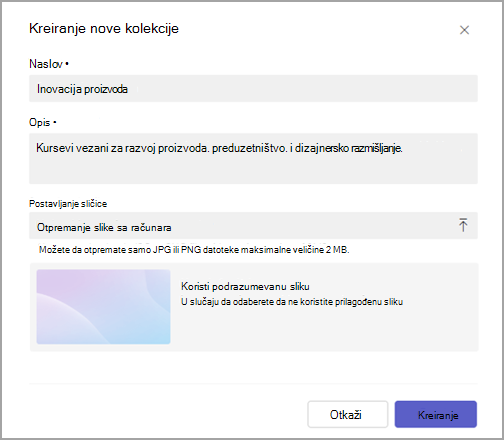Focus the Naslov input field
Viewport: 504px width, 440px height.
point(253,88)
